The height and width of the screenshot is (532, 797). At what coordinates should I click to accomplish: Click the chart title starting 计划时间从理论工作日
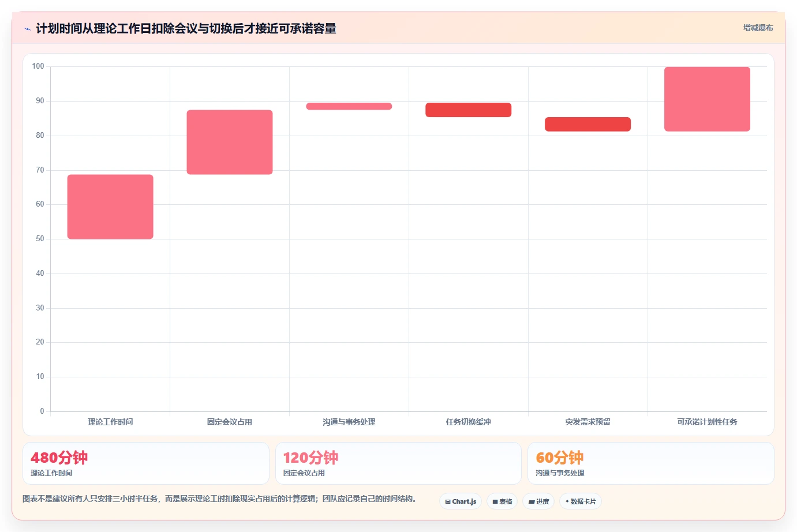186,28
